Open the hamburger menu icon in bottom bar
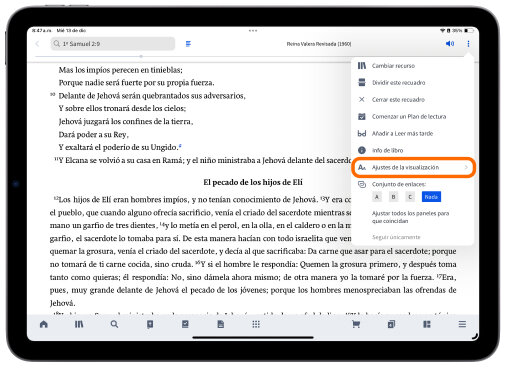Image resolution: width=506 pixels, height=368 pixels. [462, 324]
